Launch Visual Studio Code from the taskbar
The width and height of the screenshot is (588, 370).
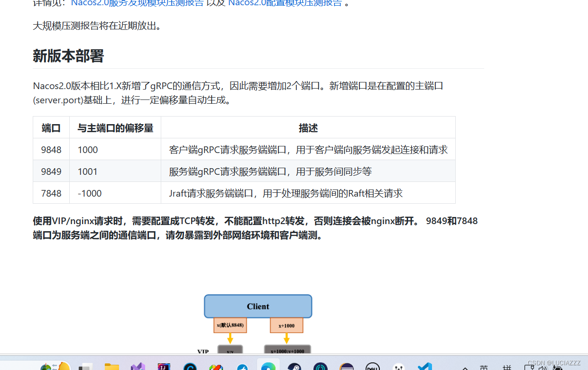pos(425,367)
